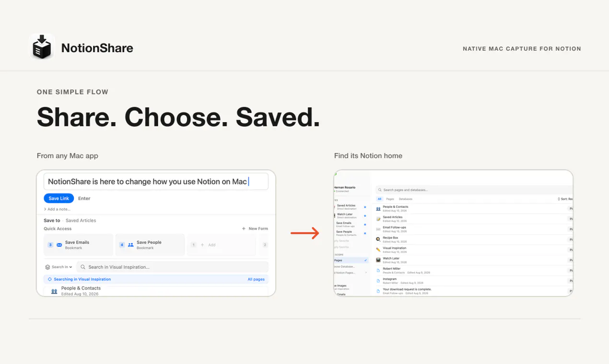The height and width of the screenshot is (364, 609).
Task: Expand the Add a note section
Action: 58,209
